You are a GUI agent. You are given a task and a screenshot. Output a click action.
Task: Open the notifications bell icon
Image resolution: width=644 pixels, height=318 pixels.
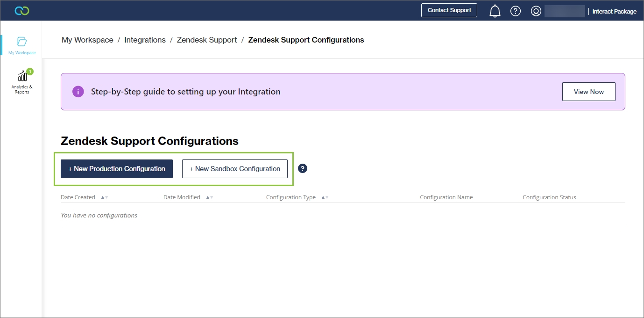coord(495,11)
